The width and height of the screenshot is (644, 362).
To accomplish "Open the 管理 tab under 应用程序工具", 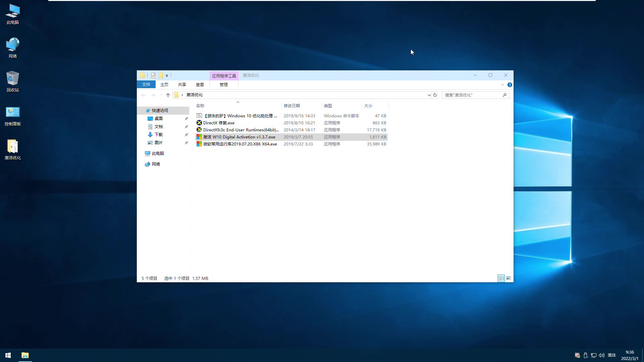I will click(x=223, y=84).
